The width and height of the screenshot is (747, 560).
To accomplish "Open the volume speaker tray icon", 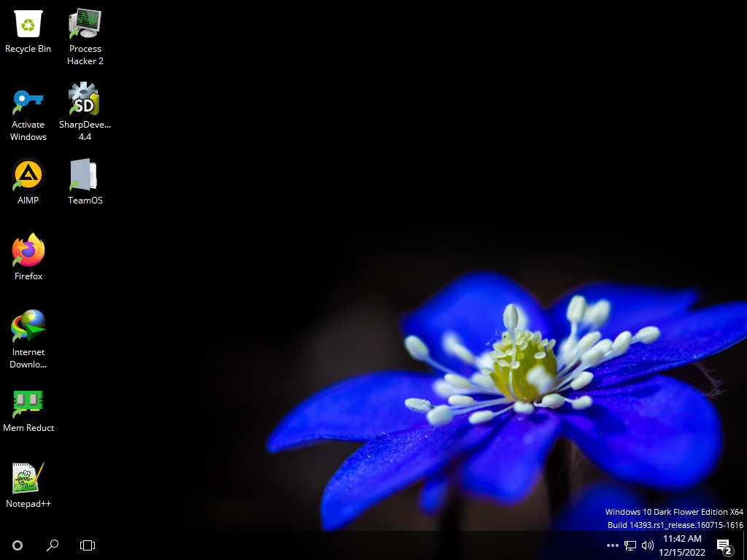I will coord(648,545).
